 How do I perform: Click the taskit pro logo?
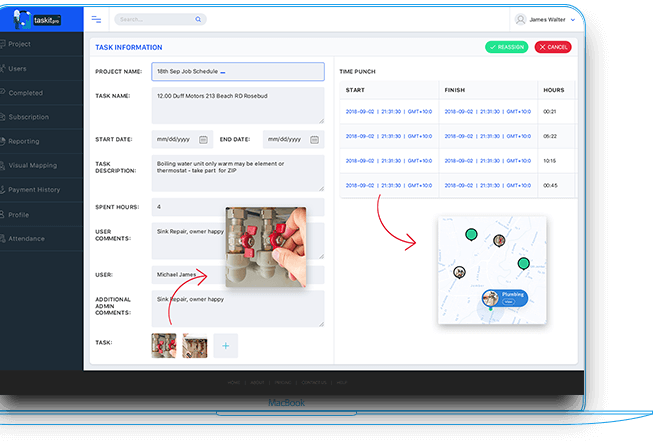(37, 19)
